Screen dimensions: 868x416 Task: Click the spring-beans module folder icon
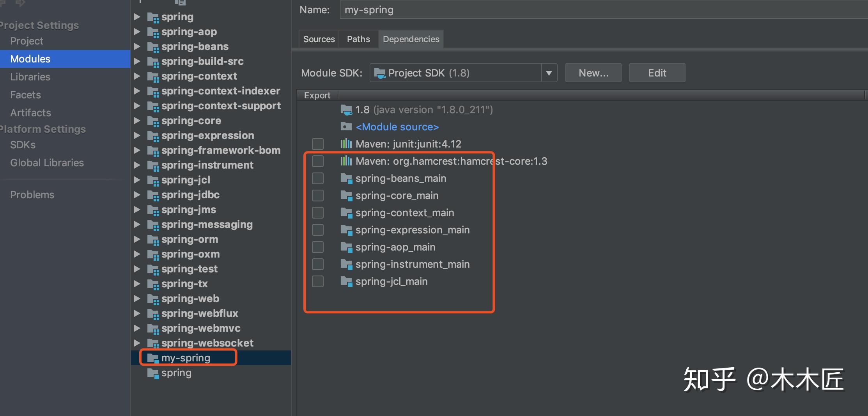(x=153, y=47)
